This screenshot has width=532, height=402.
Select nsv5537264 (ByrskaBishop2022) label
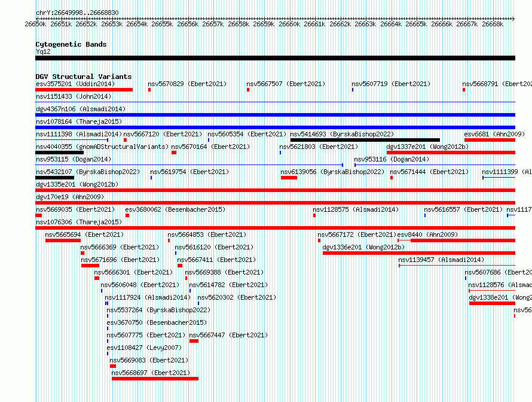click(x=158, y=310)
